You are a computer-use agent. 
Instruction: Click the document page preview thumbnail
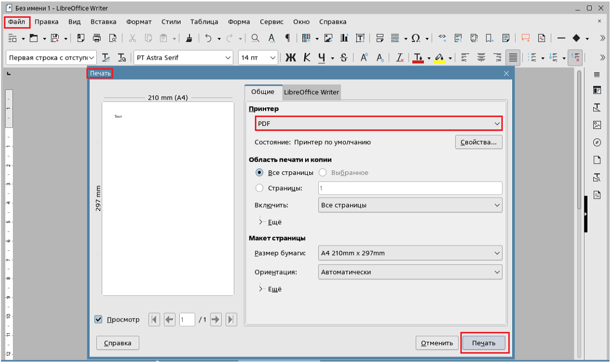point(168,199)
